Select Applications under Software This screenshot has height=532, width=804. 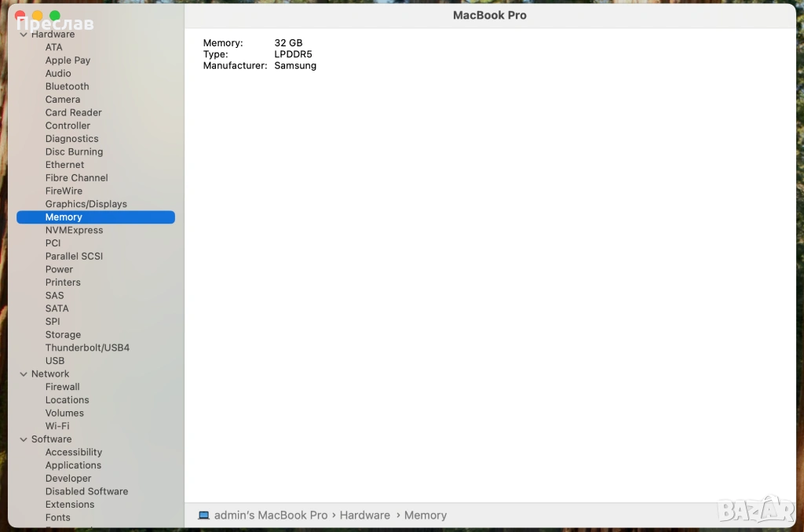[73, 465]
